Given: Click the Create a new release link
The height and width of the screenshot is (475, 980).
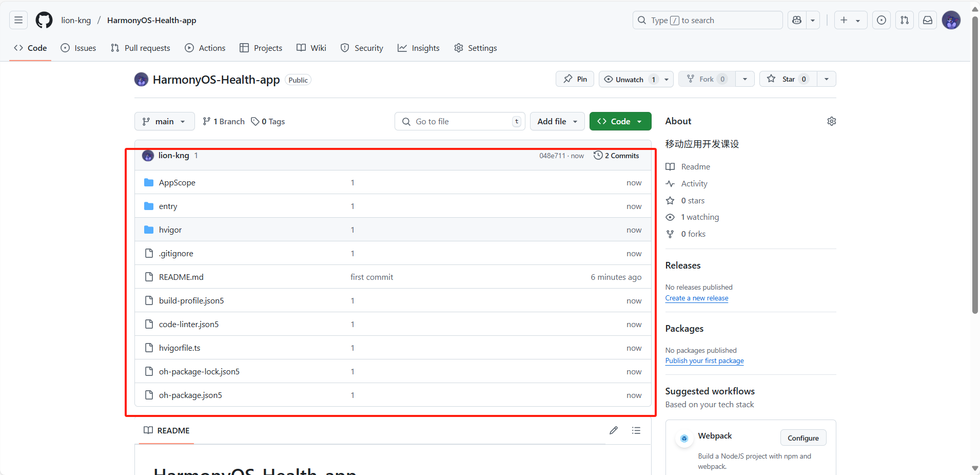Looking at the screenshot, I should coord(696,298).
